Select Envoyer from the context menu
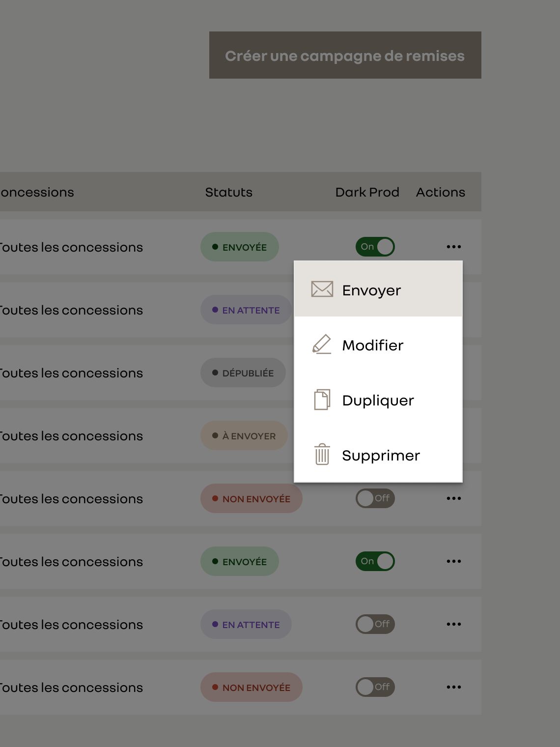This screenshot has height=747, width=560. tap(378, 289)
